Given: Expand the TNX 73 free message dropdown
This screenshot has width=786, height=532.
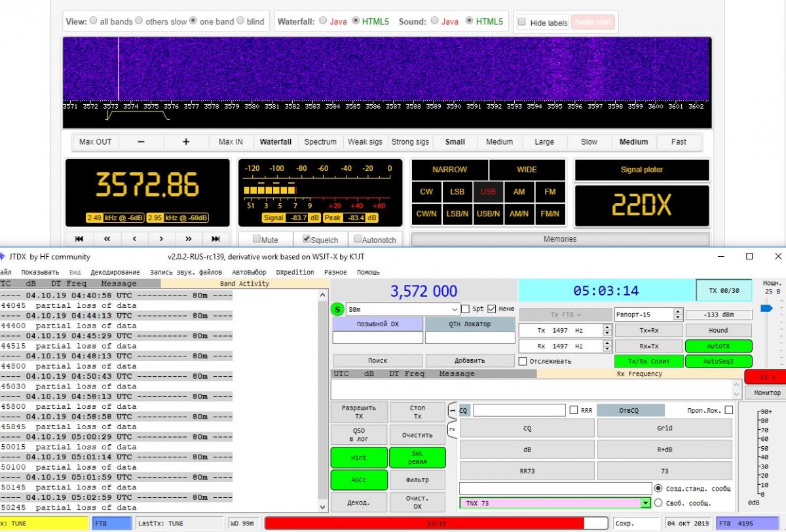Looking at the screenshot, I should (645, 503).
